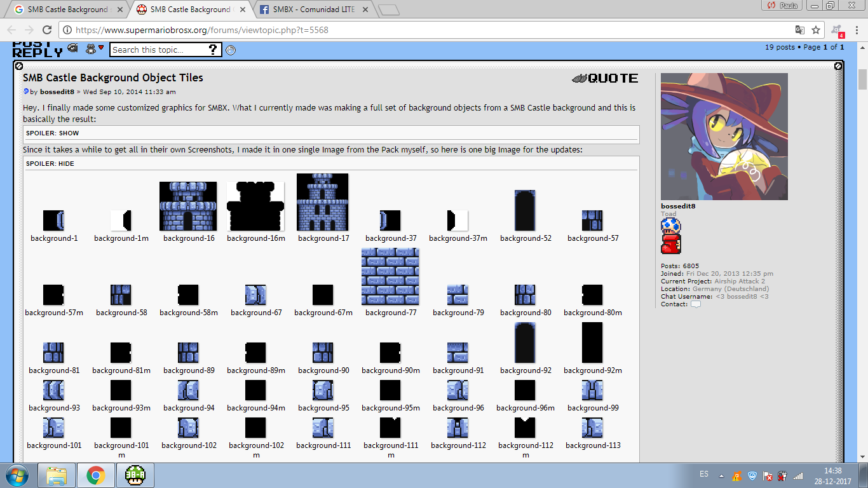Click the Action Center flag tray icon

(768, 475)
